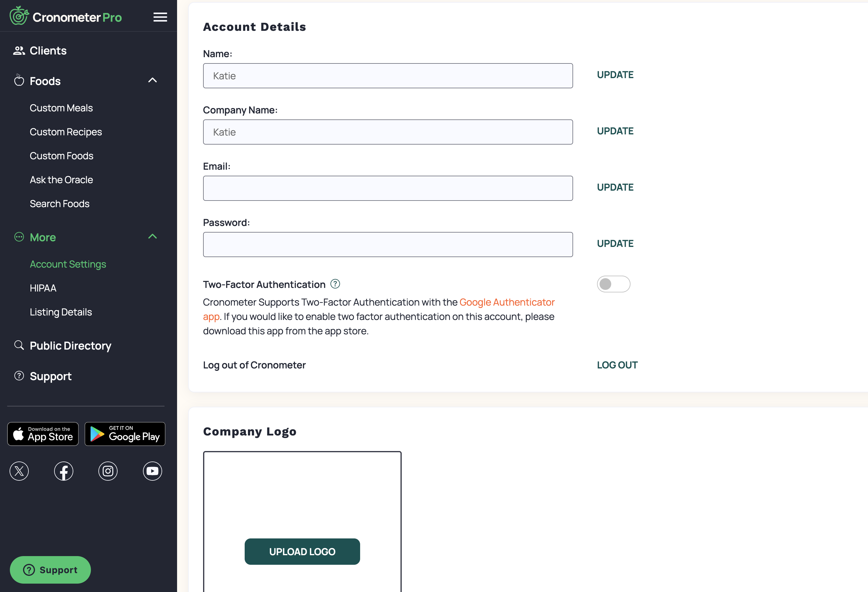Click the green floating Support button
The image size is (868, 592).
coord(51,570)
